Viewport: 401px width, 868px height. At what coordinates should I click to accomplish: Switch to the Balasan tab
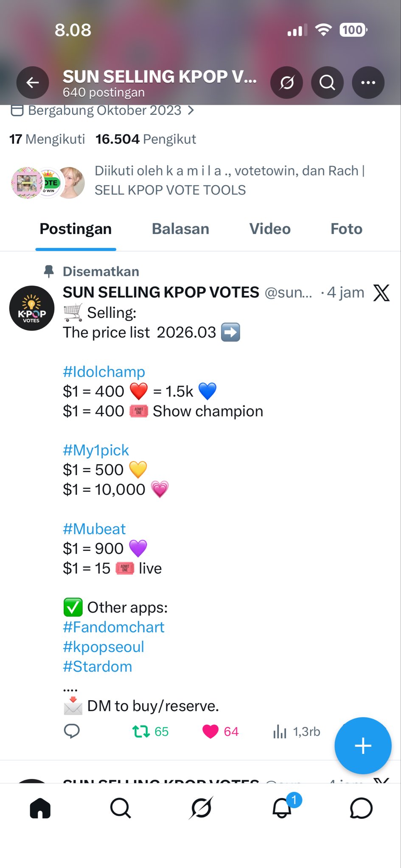point(180,229)
